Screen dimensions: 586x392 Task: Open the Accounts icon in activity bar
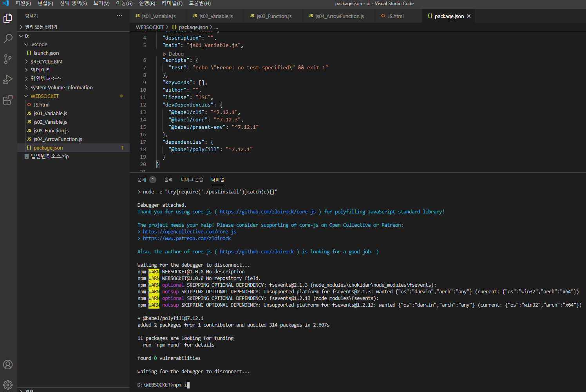tap(8, 365)
